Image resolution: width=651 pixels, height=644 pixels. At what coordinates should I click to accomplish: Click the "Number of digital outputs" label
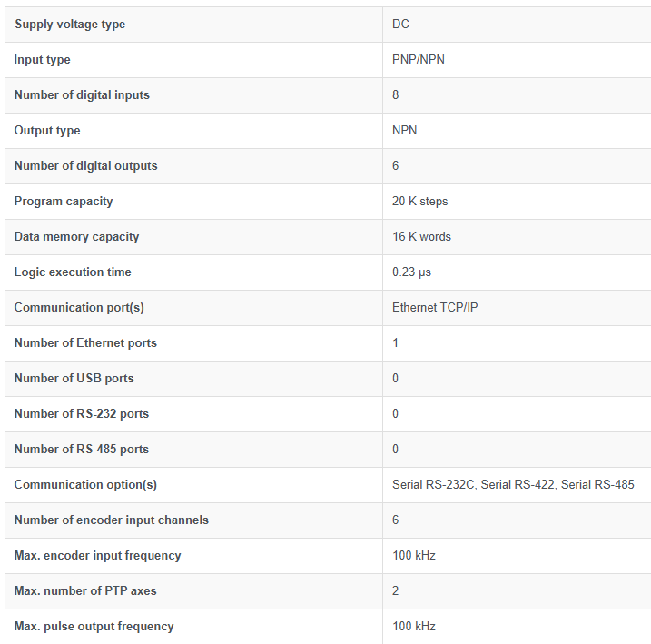coord(85,166)
